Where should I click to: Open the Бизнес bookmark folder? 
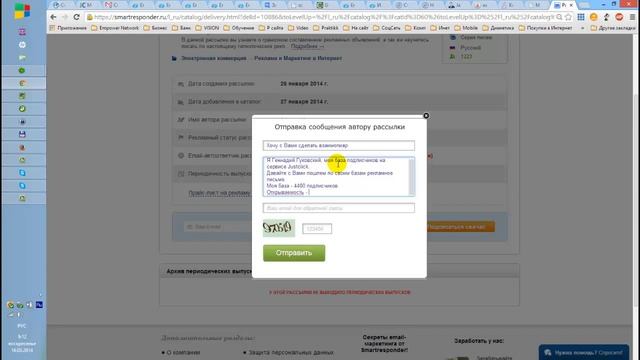pyautogui.click(x=155, y=28)
